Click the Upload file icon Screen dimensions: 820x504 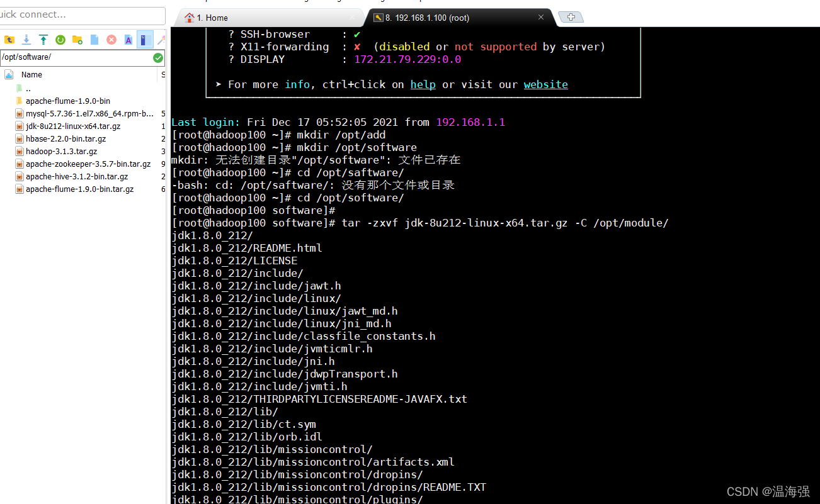[42, 39]
